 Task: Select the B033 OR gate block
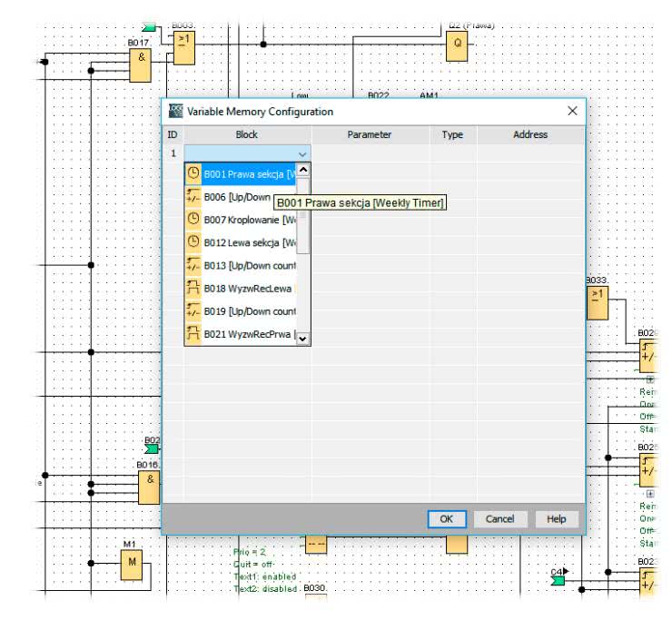pyautogui.click(x=598, y=303)
